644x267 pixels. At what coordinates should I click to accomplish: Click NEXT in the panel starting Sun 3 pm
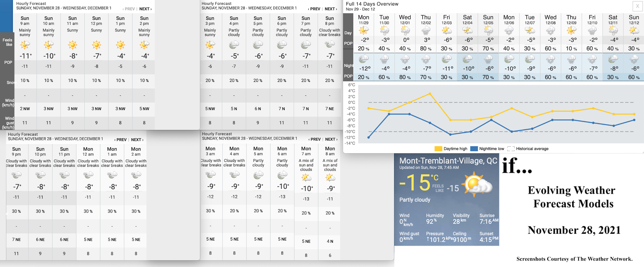pos(331,9)
